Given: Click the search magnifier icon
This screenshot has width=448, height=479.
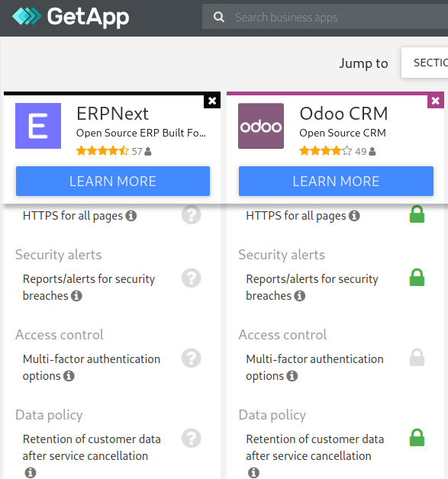Looking at the screenshot, I should 219,17.
